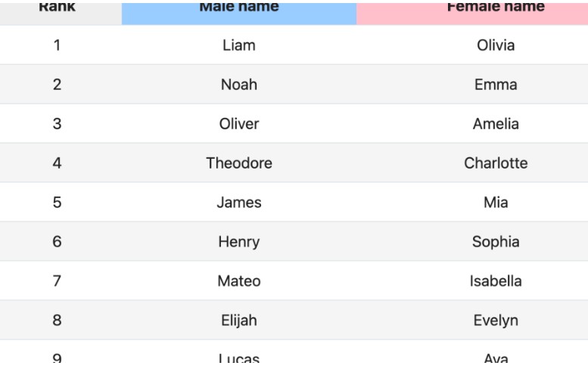
Task: Select the name Liam
Action: point(239,45)
